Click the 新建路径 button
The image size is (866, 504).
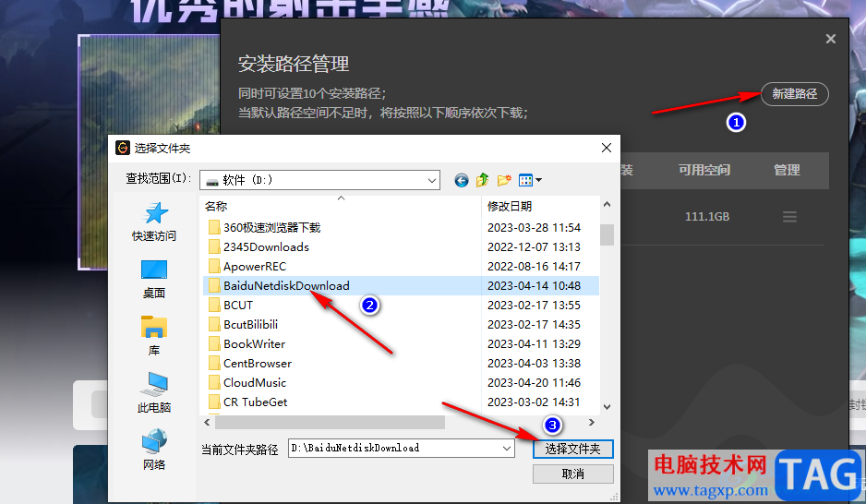coord(794,94)
